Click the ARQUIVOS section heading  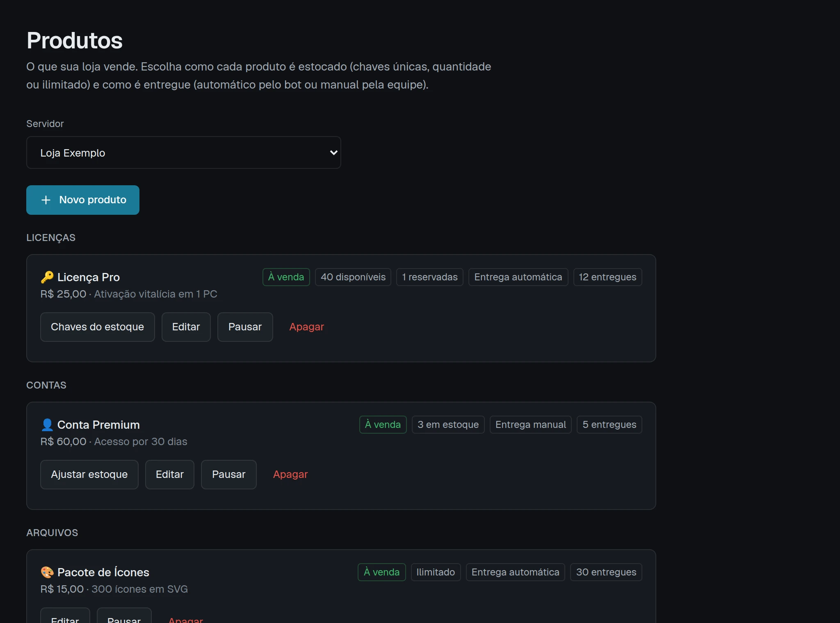tap(52, 533)
